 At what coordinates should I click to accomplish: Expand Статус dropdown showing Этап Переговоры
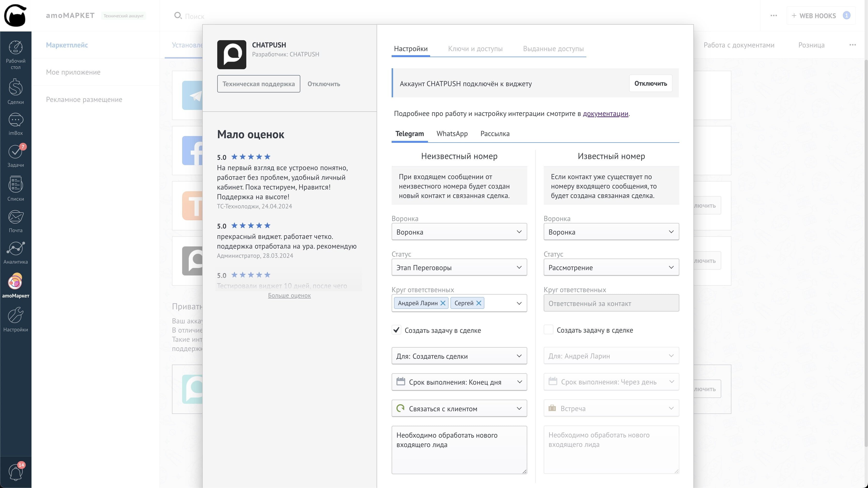(x=459, y=267)
